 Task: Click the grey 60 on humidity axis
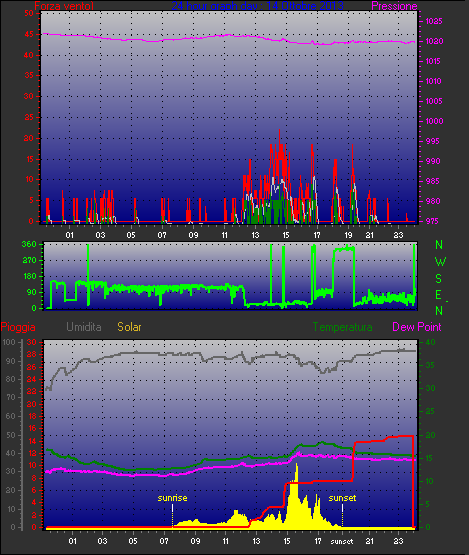pyautogui.click(x=11, y=416)
